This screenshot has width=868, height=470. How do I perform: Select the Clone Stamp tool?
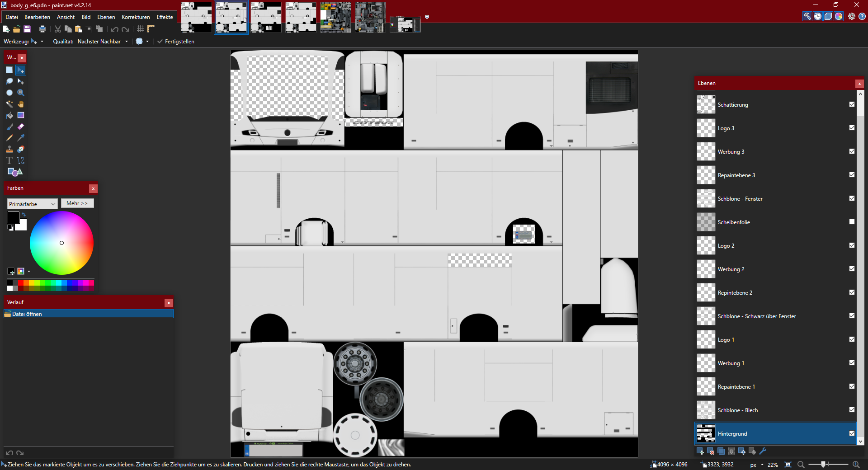point(9,149)
